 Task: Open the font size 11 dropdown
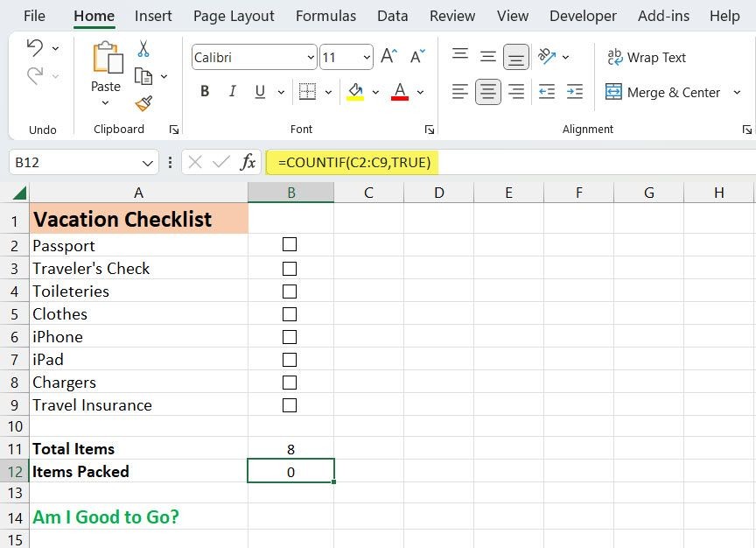(x=367, y=58)
